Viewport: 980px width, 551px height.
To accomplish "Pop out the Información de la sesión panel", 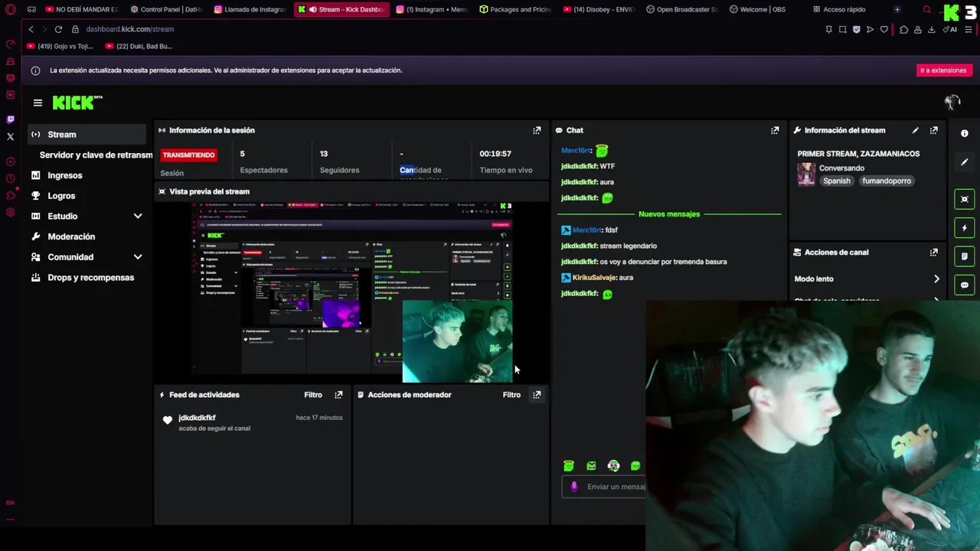I will 537,130.
